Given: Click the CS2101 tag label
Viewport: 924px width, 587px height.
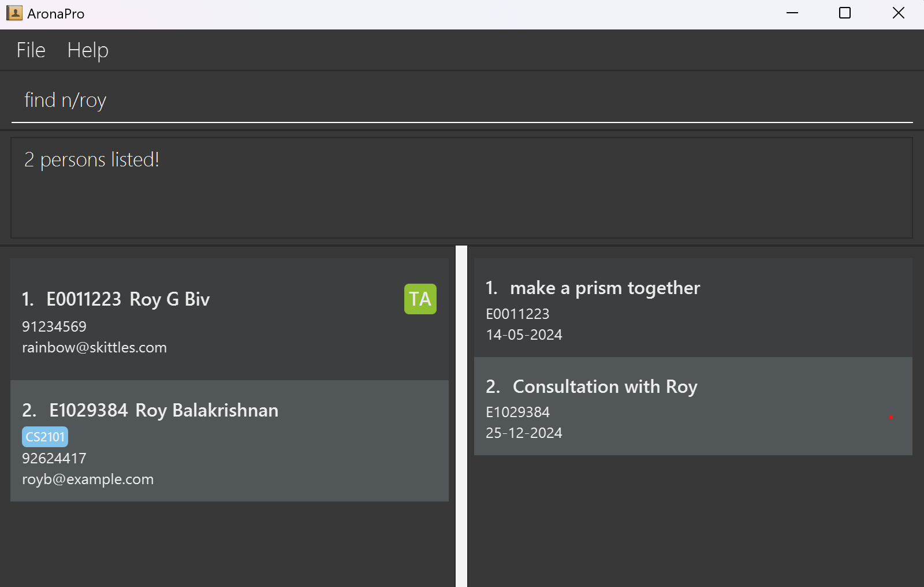Looking at the screenshot, I should (x=45, y=437).
